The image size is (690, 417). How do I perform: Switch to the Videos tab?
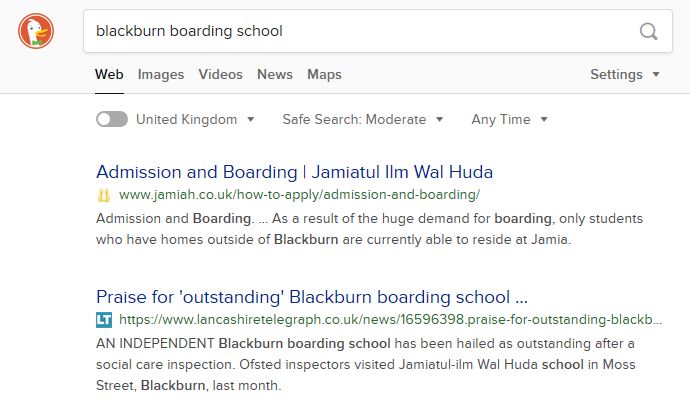[220, 74]
